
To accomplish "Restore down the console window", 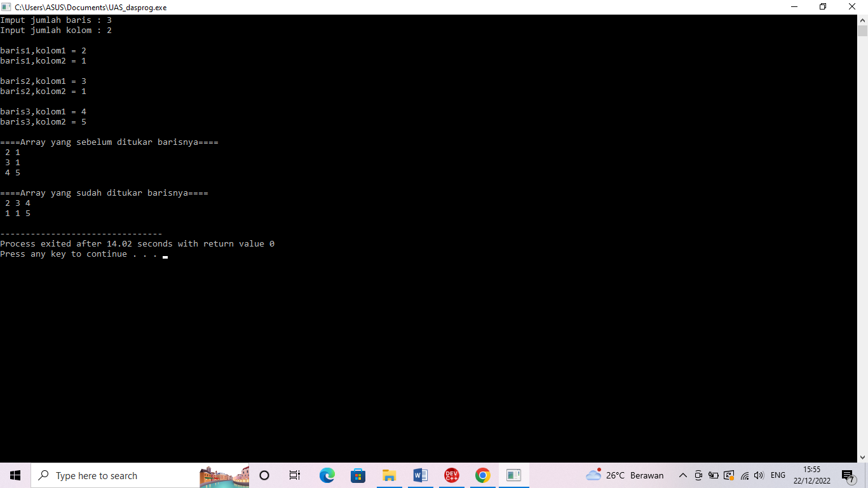I will [823, 7].
